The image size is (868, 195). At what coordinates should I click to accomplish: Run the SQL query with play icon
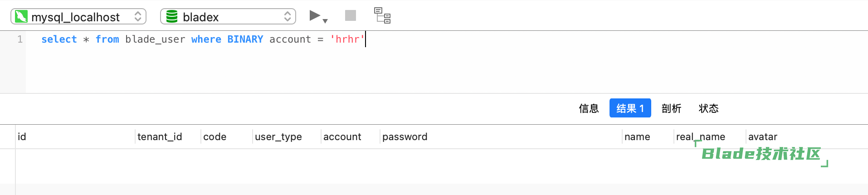pyautogui.click(x=315, y=16)
